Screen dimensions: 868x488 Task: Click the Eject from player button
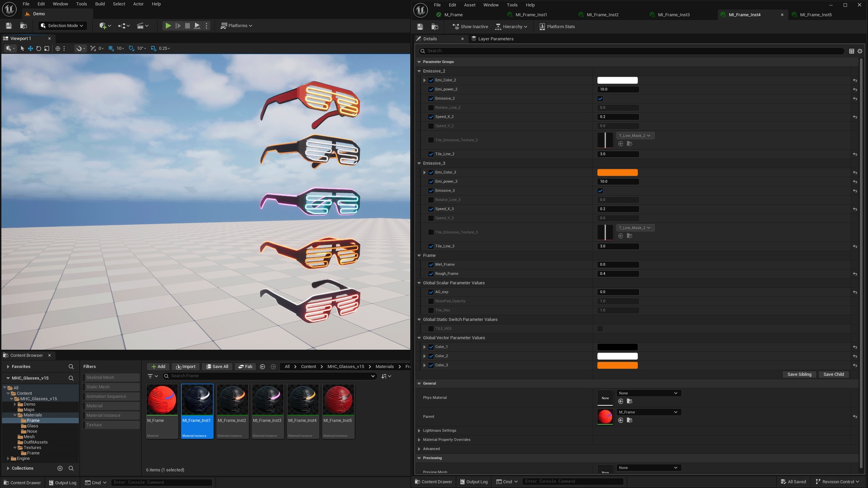[x=197, y=26]
